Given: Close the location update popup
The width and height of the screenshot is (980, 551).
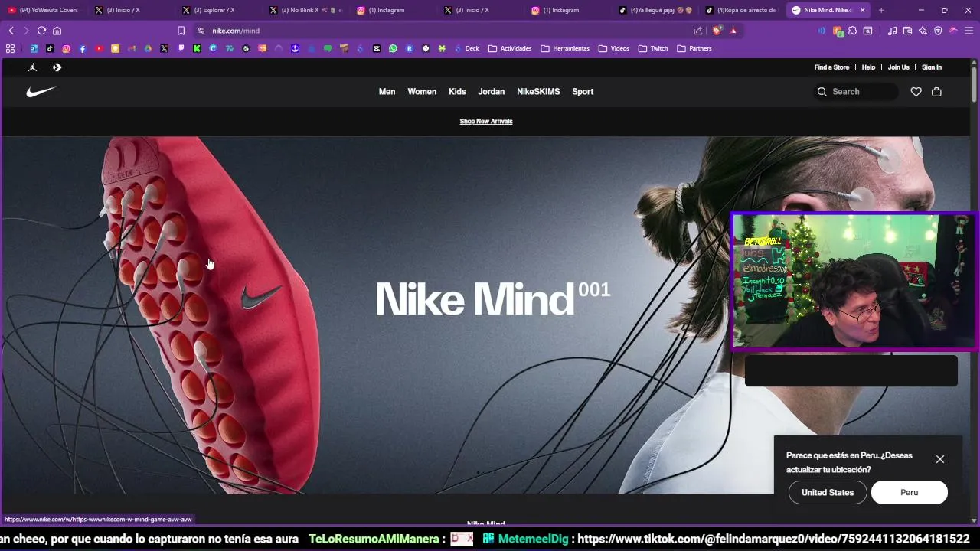Looking at the screenshot, I should click(940, 459).
